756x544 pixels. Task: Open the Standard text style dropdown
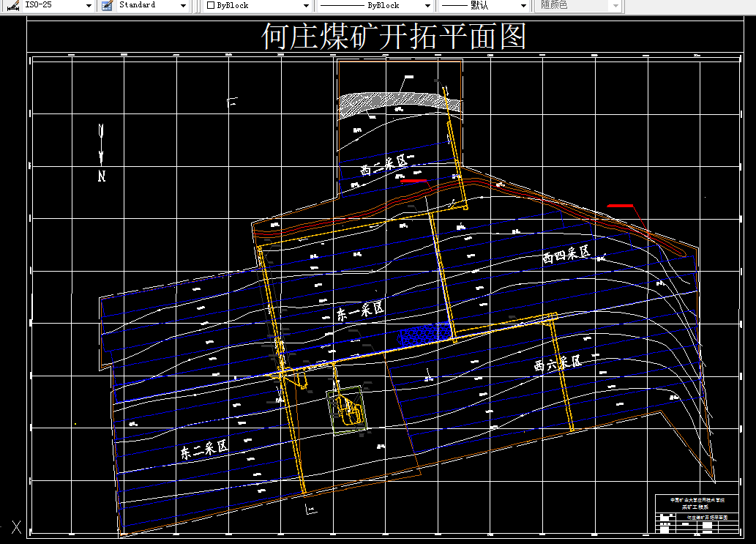184,5
